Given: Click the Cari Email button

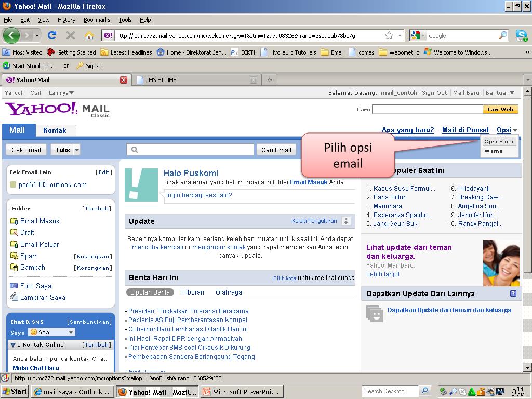Looking at the screenshot, I should (276, 150).
